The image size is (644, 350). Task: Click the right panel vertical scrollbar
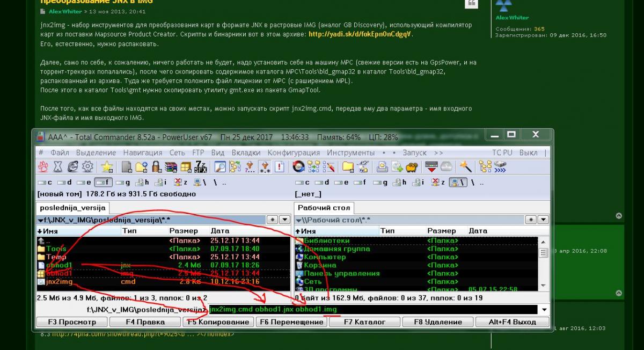[x=543, y=263]
